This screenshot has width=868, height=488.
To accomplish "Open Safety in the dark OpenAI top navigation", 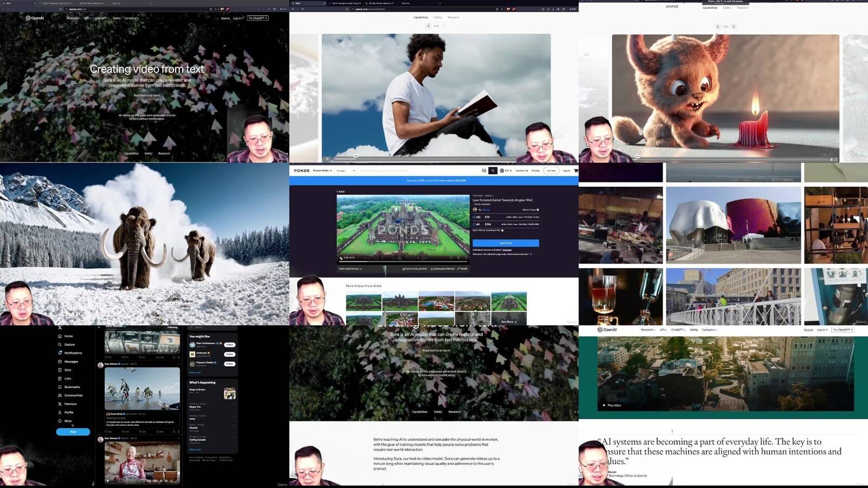I will coord(117,18).
